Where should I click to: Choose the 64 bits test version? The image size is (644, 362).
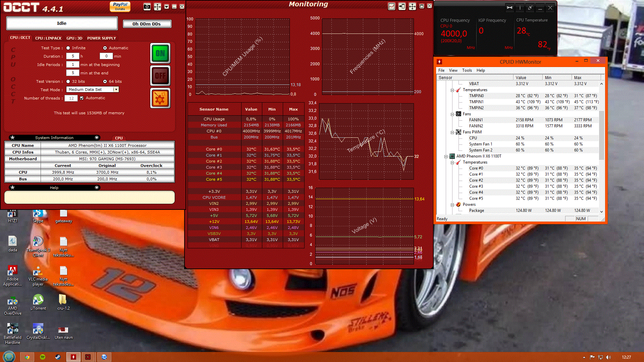[x=105, y=81]
